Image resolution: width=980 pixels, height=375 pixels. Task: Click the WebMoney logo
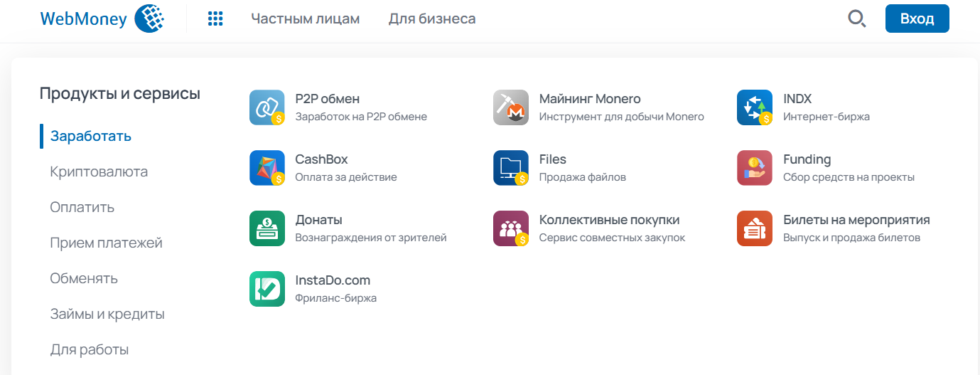103,19
